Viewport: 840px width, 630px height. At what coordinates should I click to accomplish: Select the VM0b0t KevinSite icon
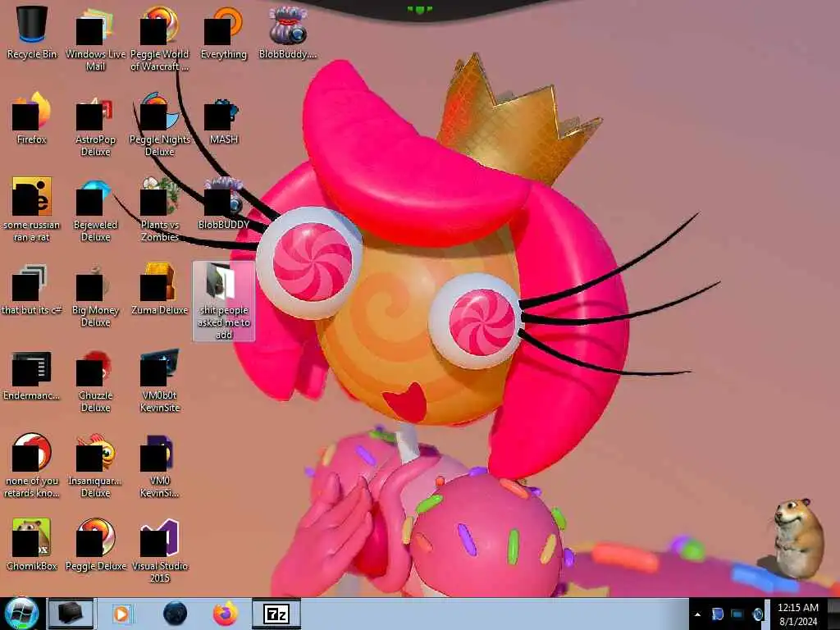click(x=160, y=381)
